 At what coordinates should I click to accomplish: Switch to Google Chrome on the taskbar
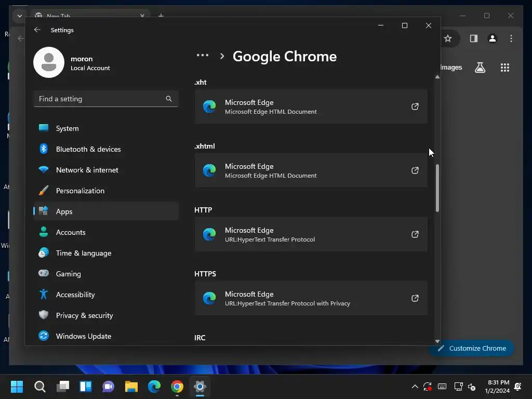click(x=177, y=387)
